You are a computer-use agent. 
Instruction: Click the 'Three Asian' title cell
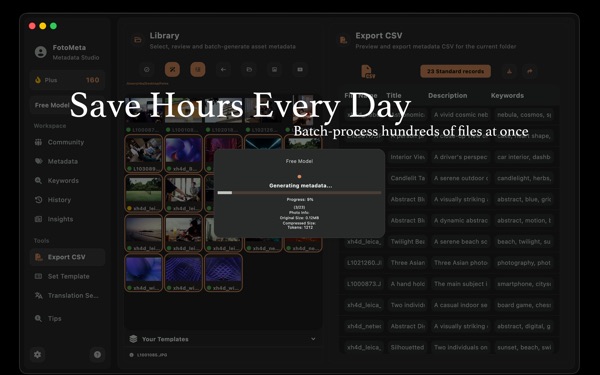(x=408, y=263)
